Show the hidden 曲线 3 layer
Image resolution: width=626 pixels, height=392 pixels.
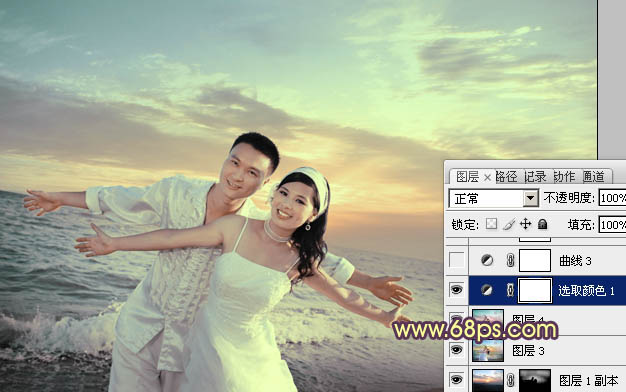457,260
